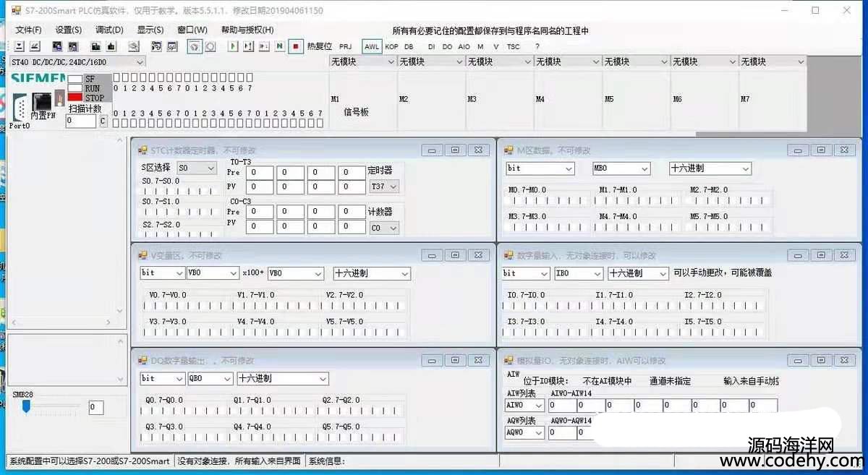Screen dimensions: 868x475
Task: Open the T37 timer dropdown
Action: [x=384, y=187]
